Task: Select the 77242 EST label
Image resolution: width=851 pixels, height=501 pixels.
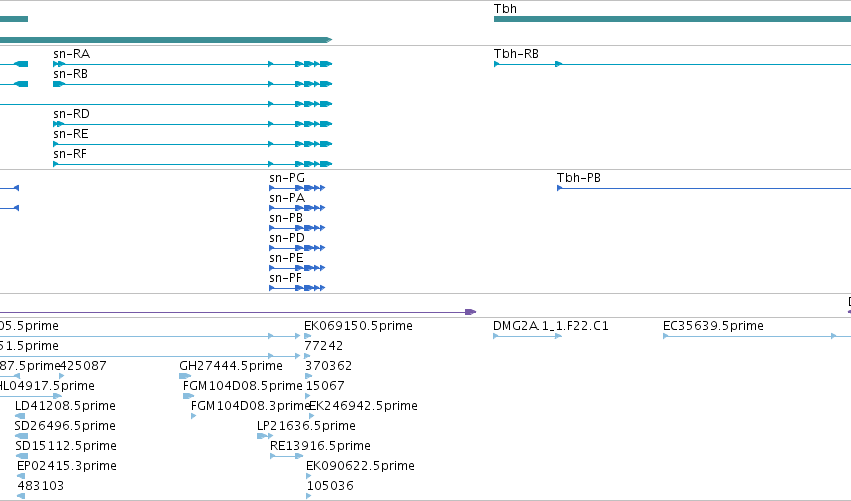Action: [x=323, y=346]
